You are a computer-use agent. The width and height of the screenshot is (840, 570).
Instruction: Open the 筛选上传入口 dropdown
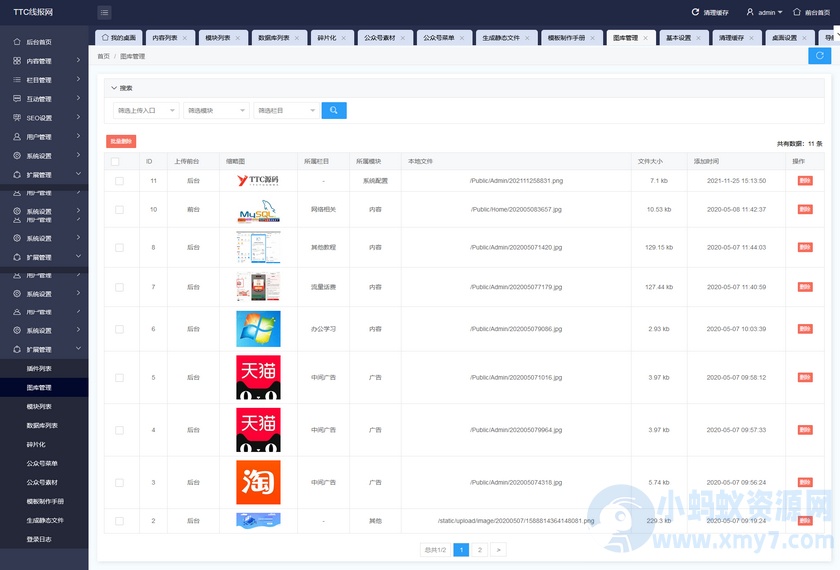click(x=146, y=110)
